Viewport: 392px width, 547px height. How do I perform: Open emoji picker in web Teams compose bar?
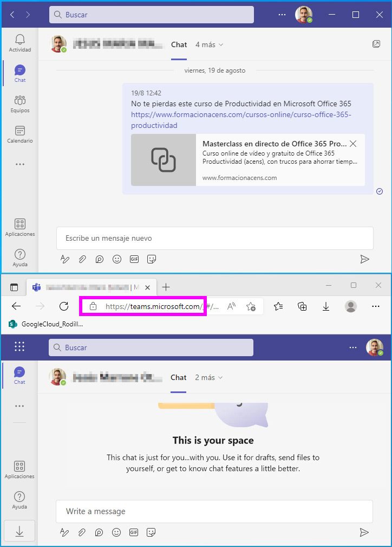click(x=116, y=532)
